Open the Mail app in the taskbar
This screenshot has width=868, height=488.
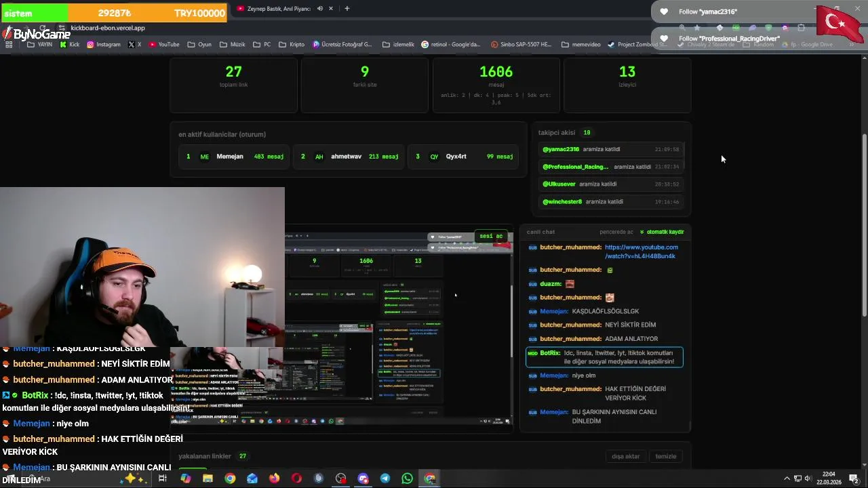point(252,479)
